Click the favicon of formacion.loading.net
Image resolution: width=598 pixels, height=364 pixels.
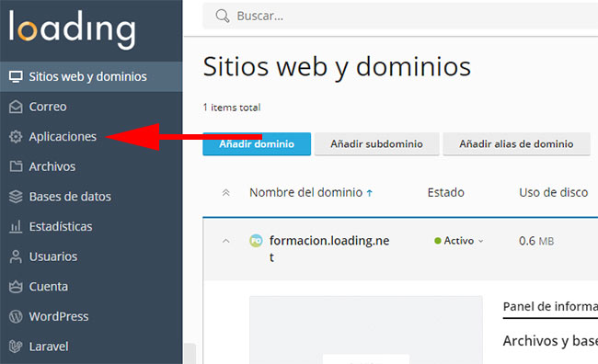tap(256, 241)
